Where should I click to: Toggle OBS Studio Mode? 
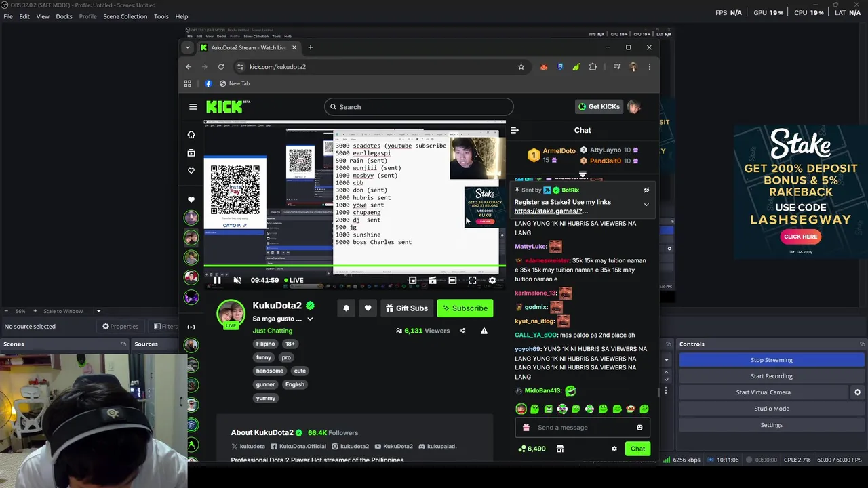(x=771, y=409)
